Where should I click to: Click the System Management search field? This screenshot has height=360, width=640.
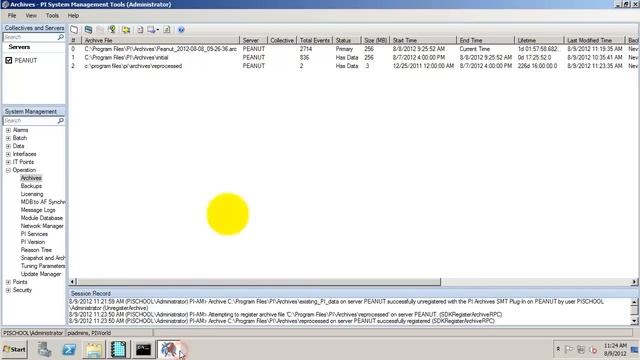(x=31, y=121)
